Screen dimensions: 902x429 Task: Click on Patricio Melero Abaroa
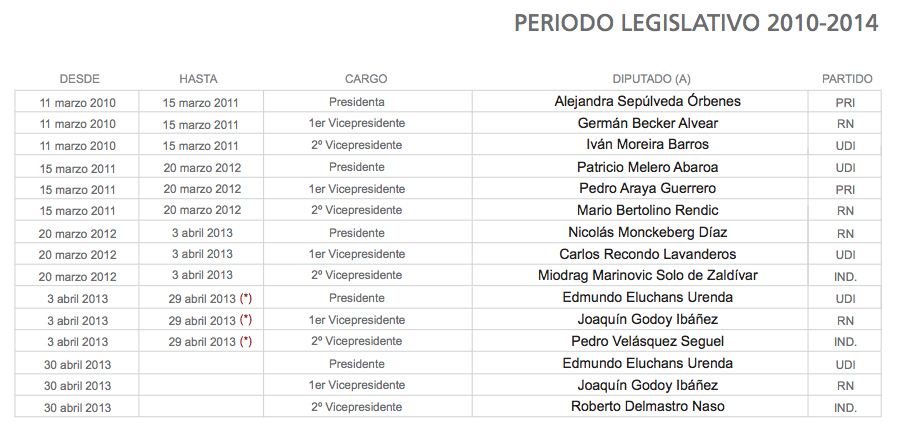point(647,167)
